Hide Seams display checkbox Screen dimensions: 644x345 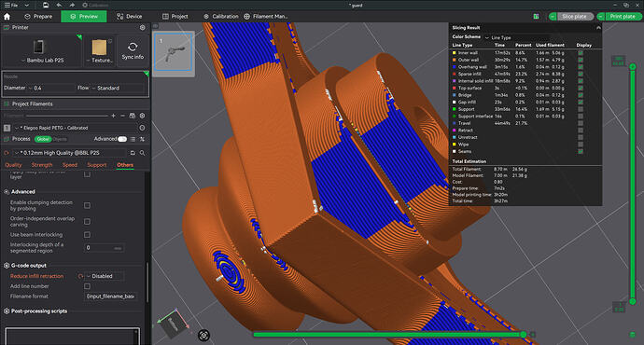click(581, 151)
